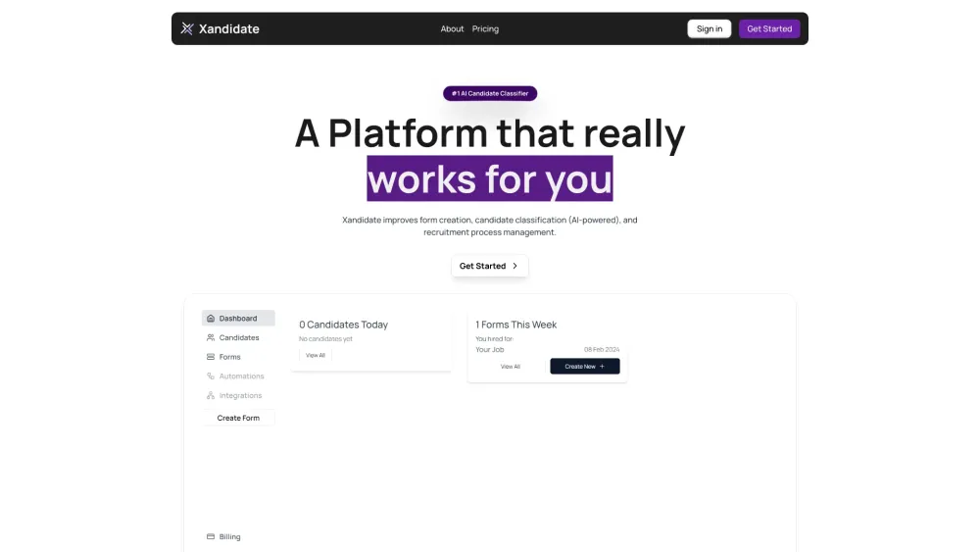The width and height of the screenshot is (980, 552).
Task: Select the Your Job form entry
Action: point(489,349)
